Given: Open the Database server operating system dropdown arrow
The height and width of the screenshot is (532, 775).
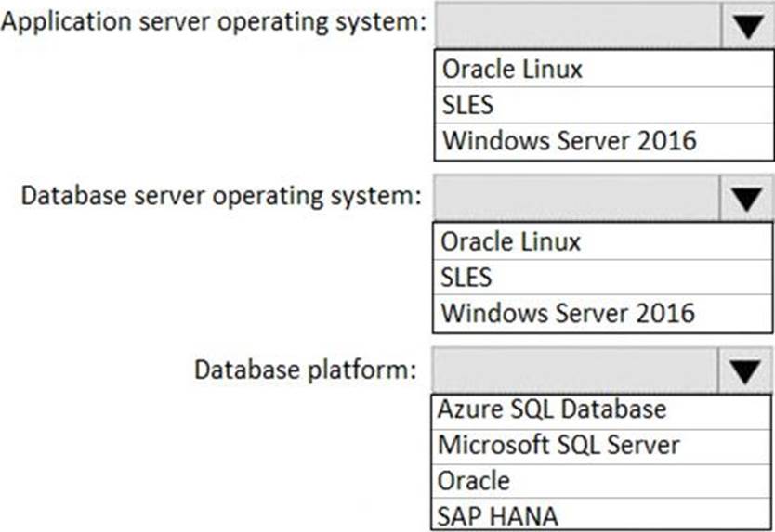Looking at the screenshot, I should point(746,198).
